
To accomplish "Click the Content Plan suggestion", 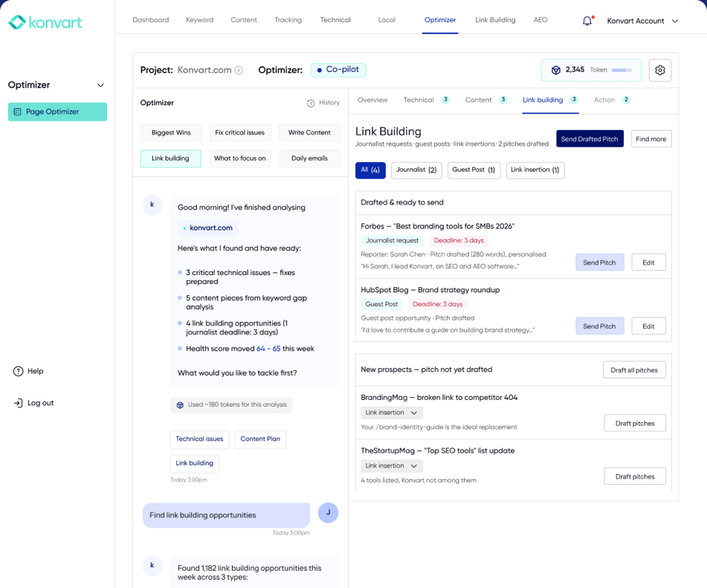I will click(261, 439).
